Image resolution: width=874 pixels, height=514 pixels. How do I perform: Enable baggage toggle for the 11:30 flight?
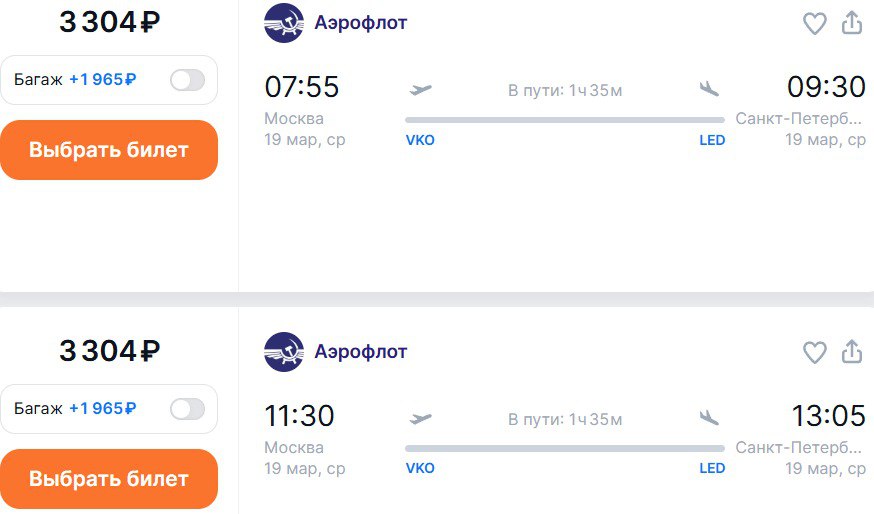click(x=188, y=409)
